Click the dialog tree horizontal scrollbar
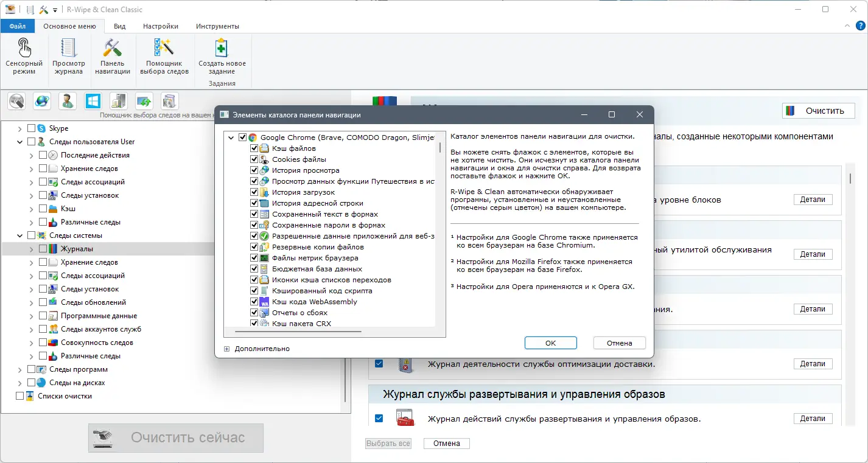The height and width of the screenshot is (463, 868). coord(298,332)
